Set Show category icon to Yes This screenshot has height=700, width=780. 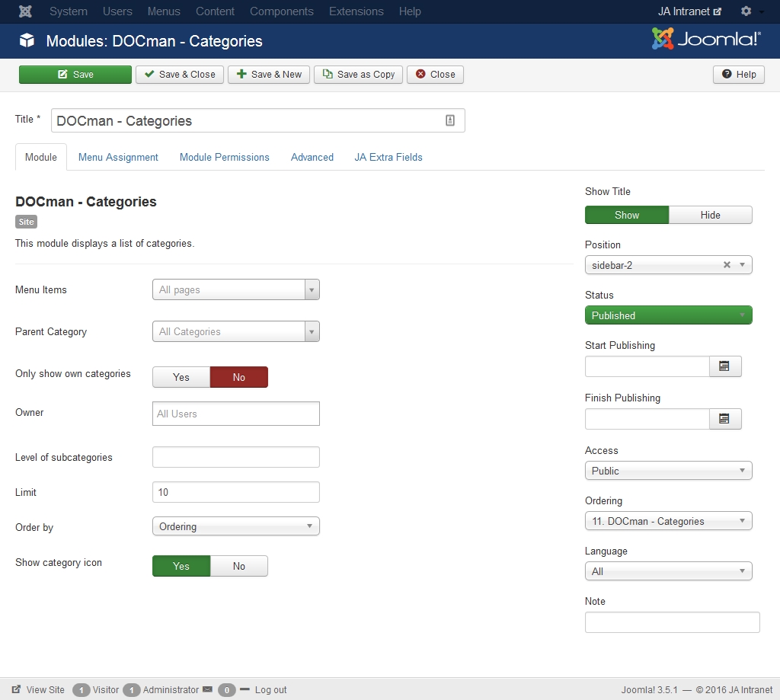tap(181, 566)
